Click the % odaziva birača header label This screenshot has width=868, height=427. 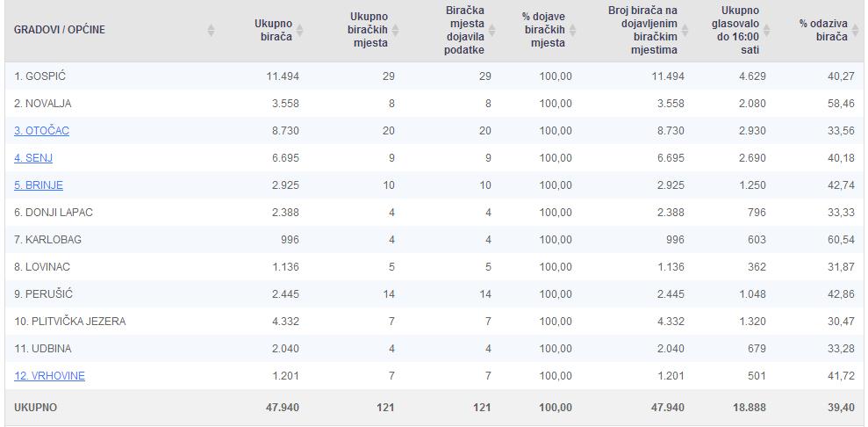pos(823,30)
